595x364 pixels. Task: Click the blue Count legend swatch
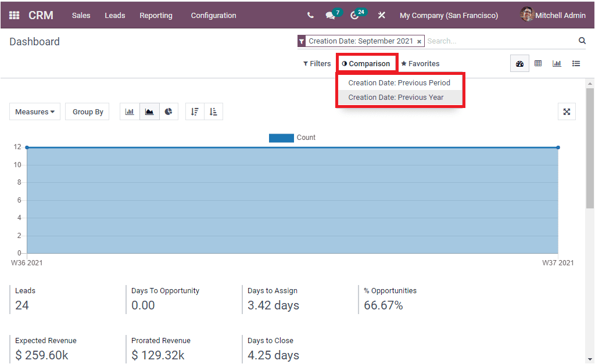[x=281, y=138]
